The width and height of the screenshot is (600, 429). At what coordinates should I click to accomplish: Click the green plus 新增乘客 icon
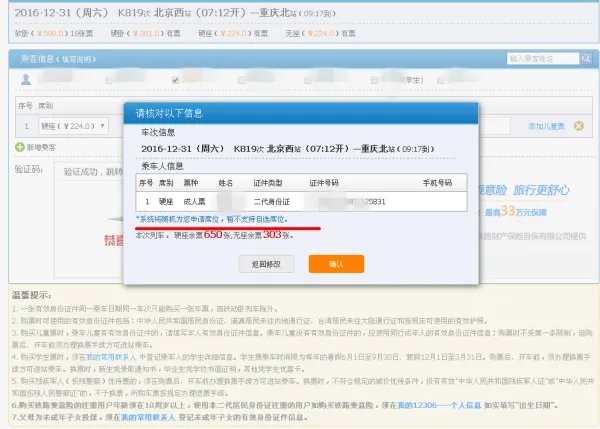pyautogui.click(x=20, y=147)
